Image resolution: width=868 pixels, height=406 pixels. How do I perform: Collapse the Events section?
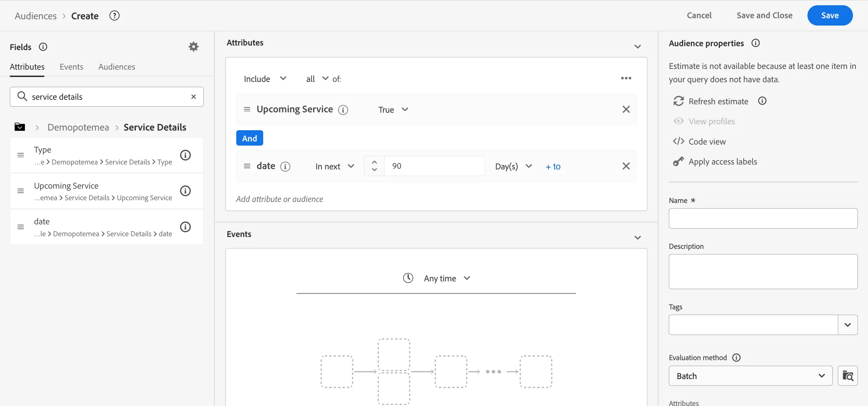(638, 238)
